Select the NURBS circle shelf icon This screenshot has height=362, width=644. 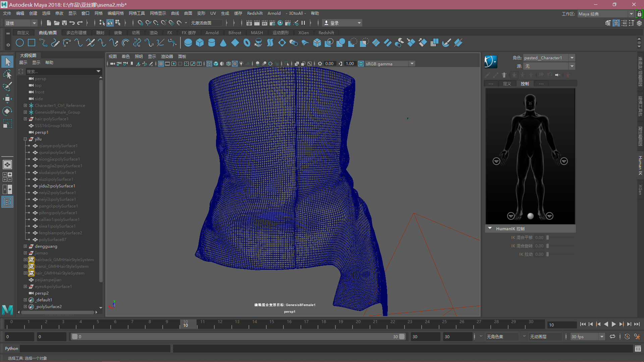(x=20, y=43)
